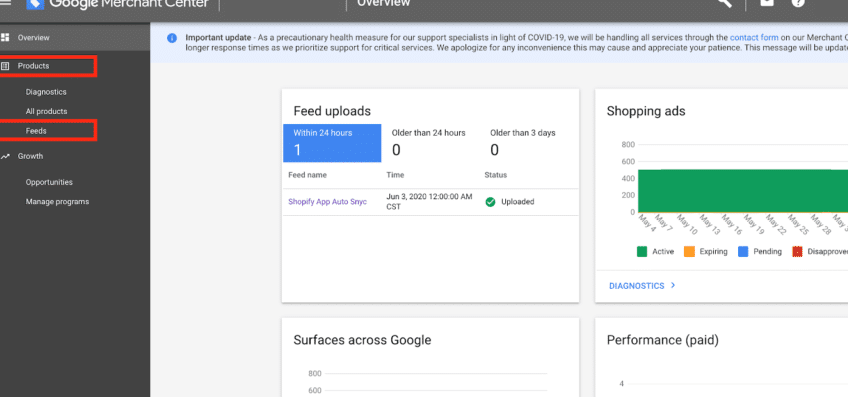Image resolution: width=848 pixels, height=397 pixels.
Task: Click the blue Pending legend swatch
Action: [x=743, y=252]
